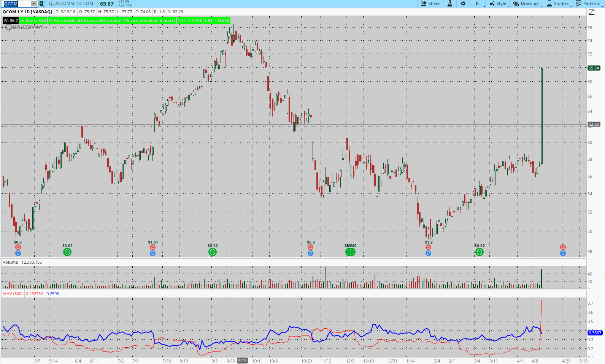Click the QCOM symbol input field
The image size is (605, 364).
pos(17,4)
